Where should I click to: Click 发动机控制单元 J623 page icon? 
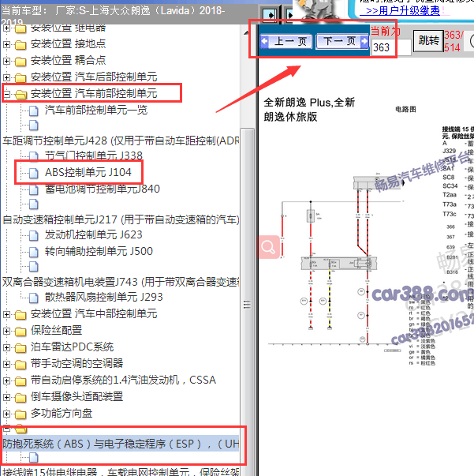click(x=34, y=235)
